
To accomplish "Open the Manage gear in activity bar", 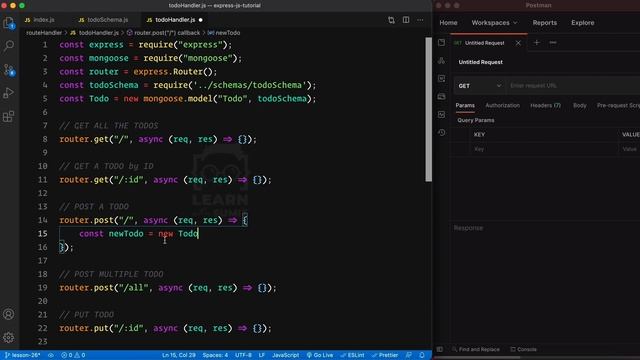I will pos(9,337).
